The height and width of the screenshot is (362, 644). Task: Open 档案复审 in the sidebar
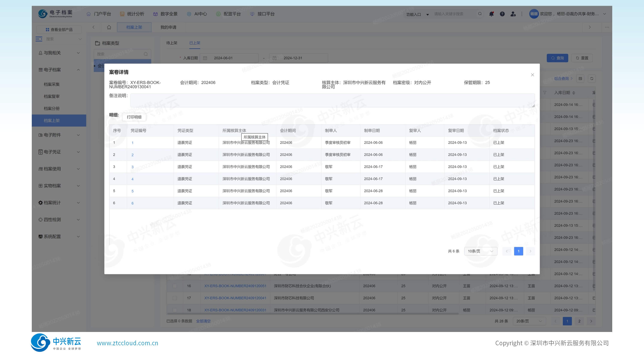pos(52,96)
